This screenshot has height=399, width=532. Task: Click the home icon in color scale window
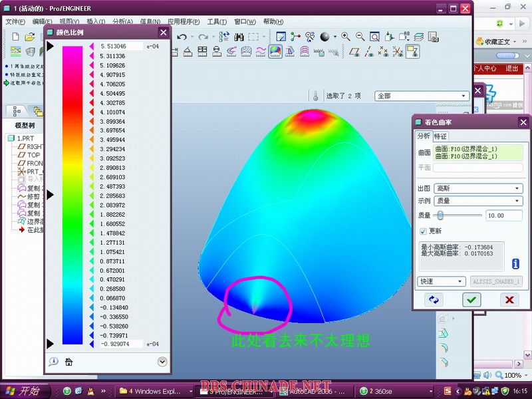pos(69,362)
